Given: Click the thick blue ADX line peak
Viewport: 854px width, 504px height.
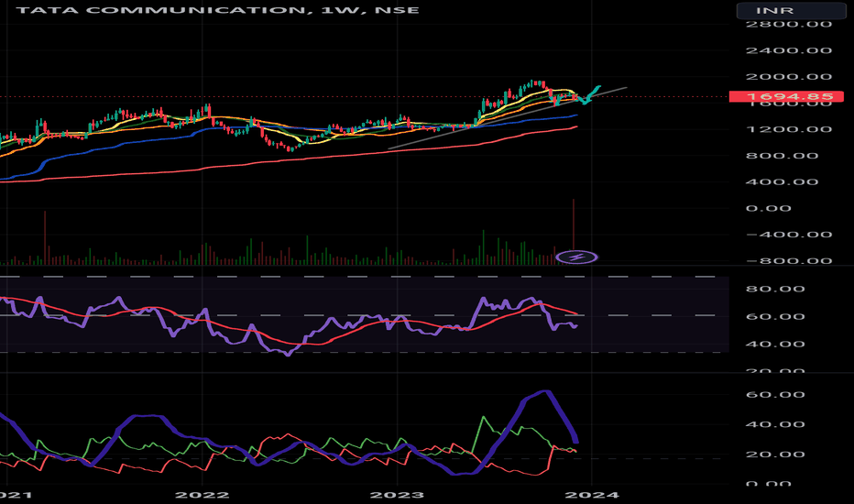Looking at the screenshot, I should (544, 392).
